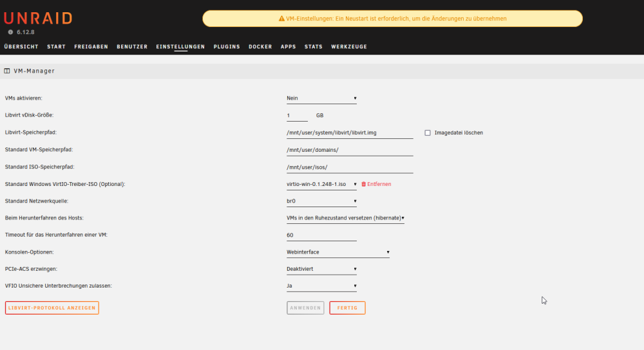The width and height of the screenshot is (644, 350).
Task: Open the VirtIO-Treiber-ISO dropdown
Action: click(321, 184)
